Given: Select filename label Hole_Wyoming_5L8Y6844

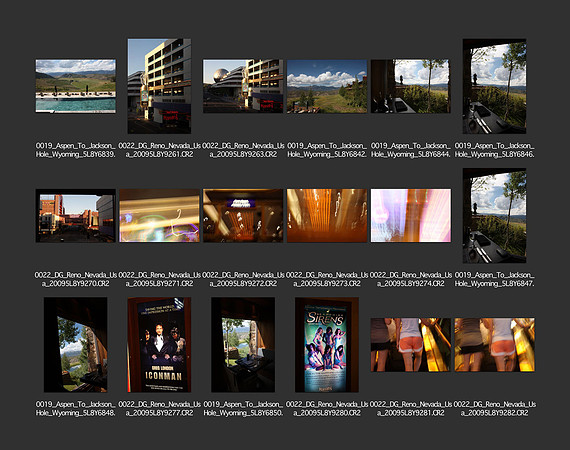Looking at the screenshot, I should [411, 154].
